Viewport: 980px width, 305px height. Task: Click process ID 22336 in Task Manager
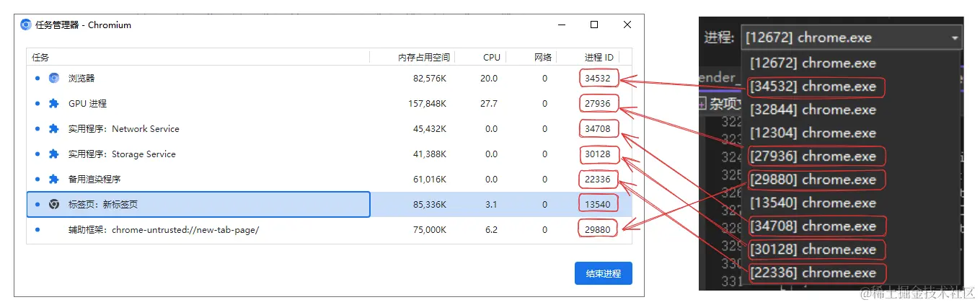pyautogui.click(x=598, y=179)
